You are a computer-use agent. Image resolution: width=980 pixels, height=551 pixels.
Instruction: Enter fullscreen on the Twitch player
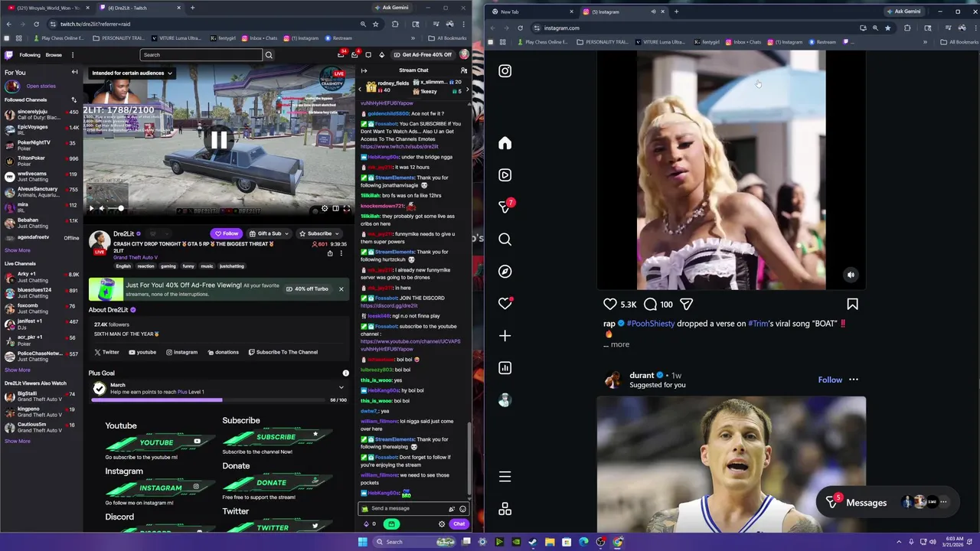coord(346,208)
